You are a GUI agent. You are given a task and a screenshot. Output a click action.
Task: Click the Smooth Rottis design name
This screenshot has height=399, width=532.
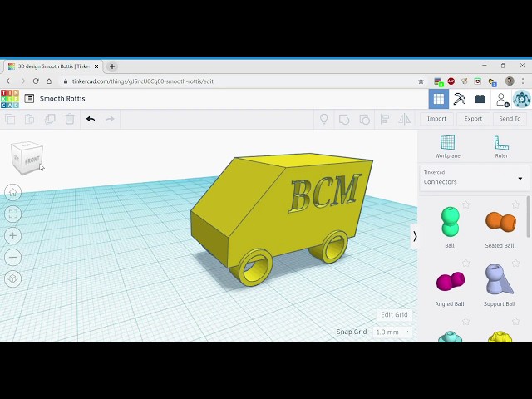[x=62, y=99]
